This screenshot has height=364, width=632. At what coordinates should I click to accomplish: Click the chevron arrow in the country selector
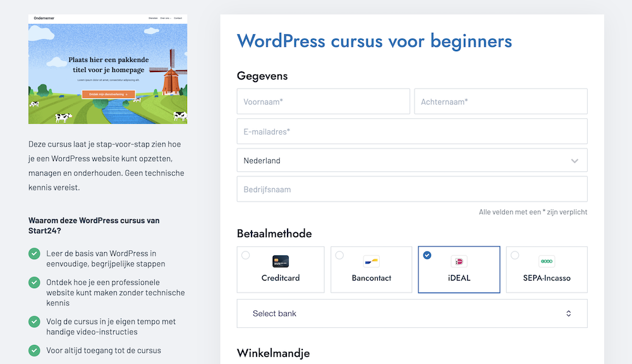point(574,161)
